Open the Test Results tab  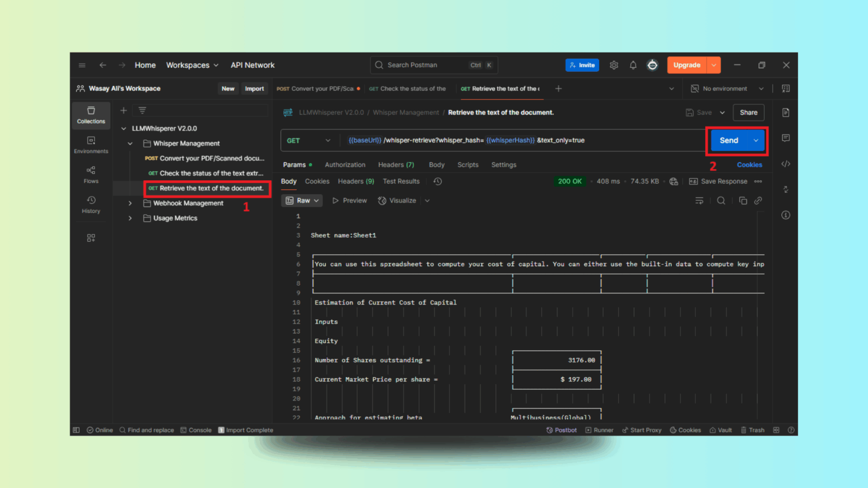pyautogui.click(x=401, y=181)
